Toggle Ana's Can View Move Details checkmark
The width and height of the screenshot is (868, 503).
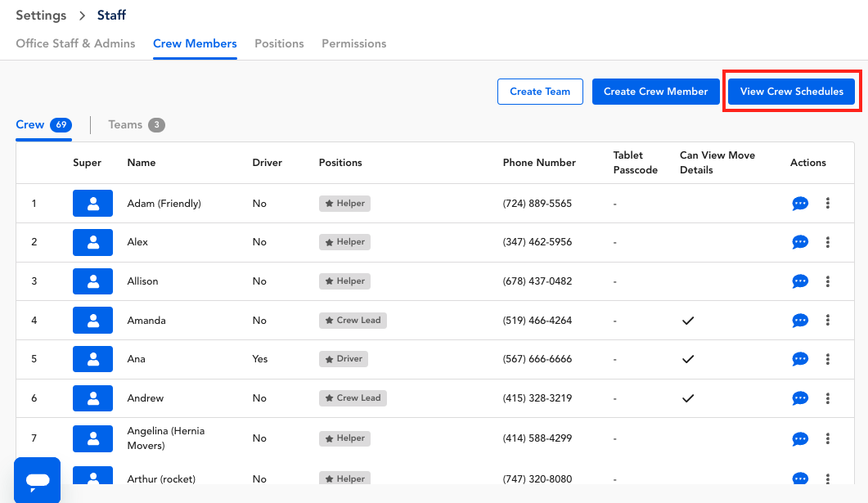point(688,359)
